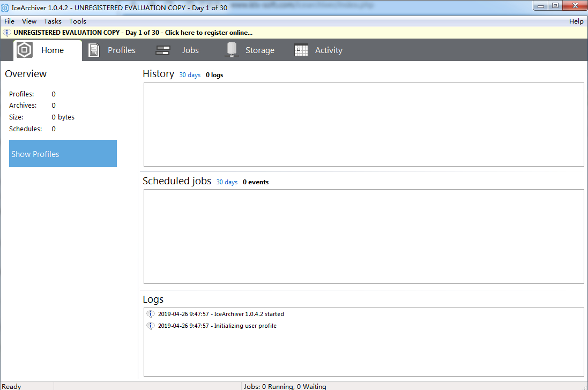The image size is (588, 390).
Task: Click info icon beside 'IceArchiver 1.0.4.2 started' log
Action: [x=151, y=314]
